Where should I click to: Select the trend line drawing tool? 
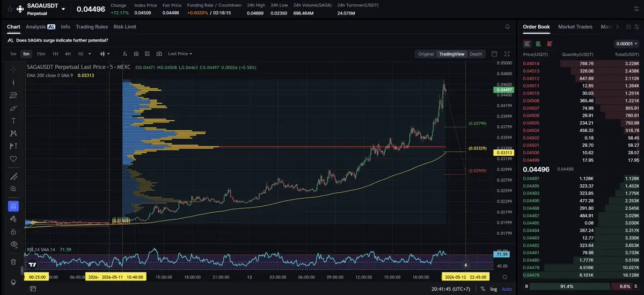13,82
